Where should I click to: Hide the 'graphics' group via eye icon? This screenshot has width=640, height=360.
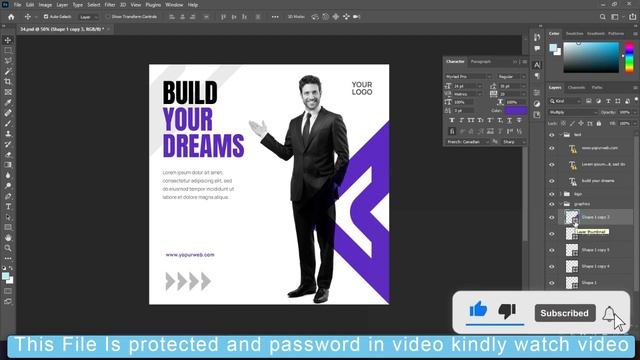(552, 204)
